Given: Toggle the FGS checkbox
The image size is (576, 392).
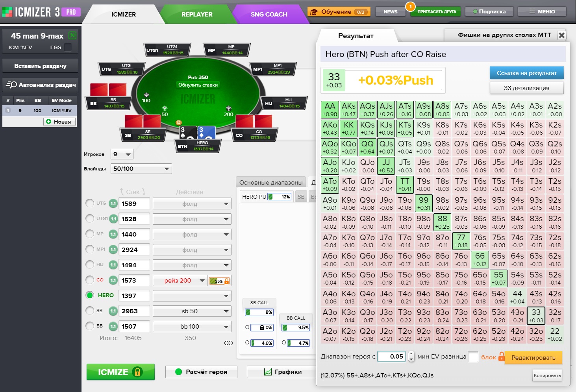Looking at the screenshot, I should pyautogui.click(x=68, y=47).
